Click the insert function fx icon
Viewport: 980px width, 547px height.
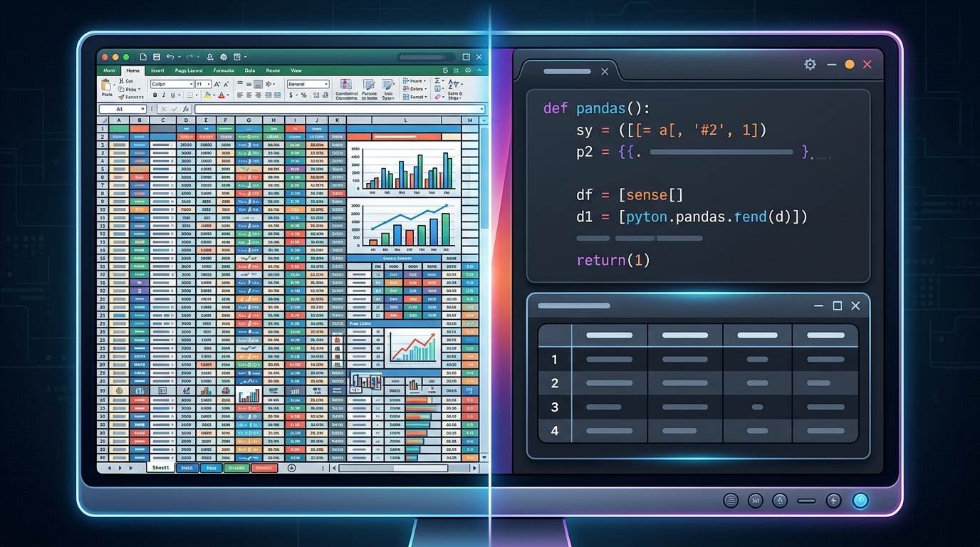click(186, 109)
